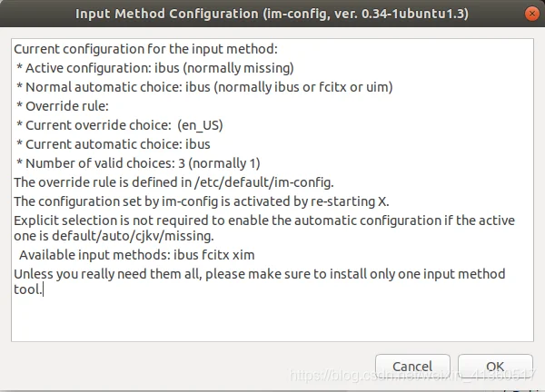545x392 pixels.
Task: Click the 'Number of valid choices' line
Action: tap(138, 163)
